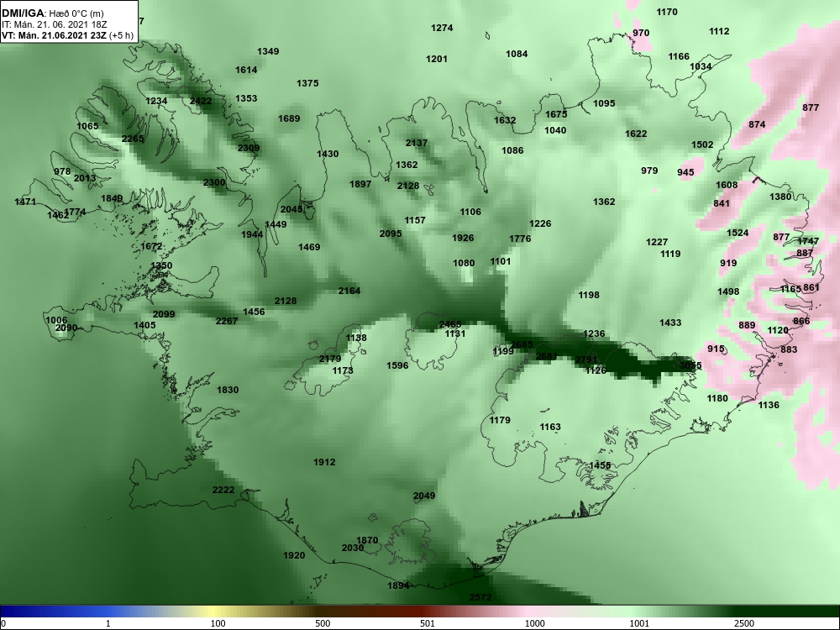Click the DMI/IGA Hæð 0°C title line

[x=53, y=13]
